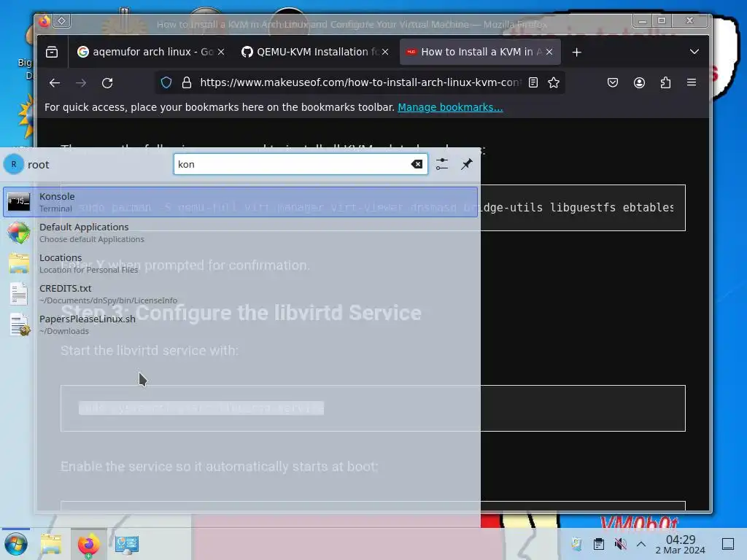This screenshot has height=560, width=747.
Task: Select How to Install a KVM tab
Action: [x=480, y=52]
